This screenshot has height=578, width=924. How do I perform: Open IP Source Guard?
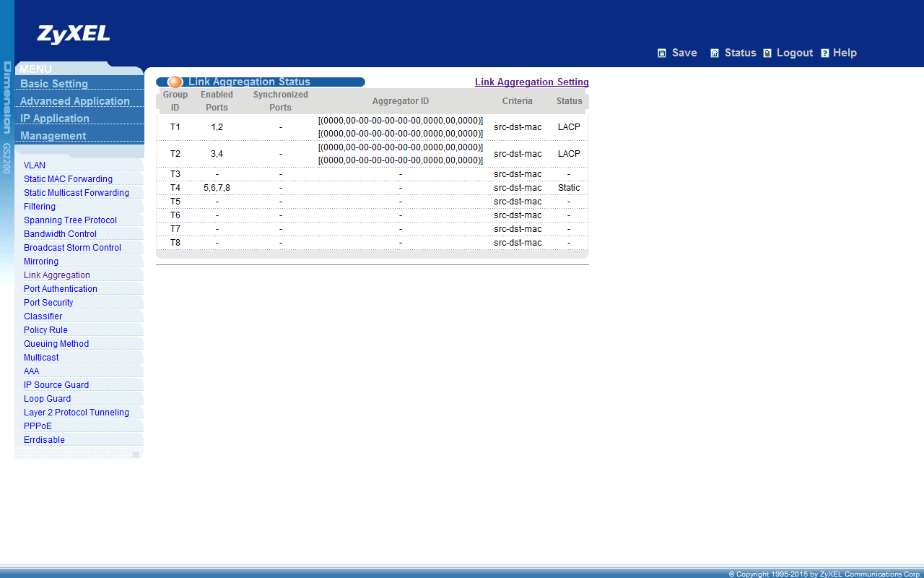pos(56,385)
